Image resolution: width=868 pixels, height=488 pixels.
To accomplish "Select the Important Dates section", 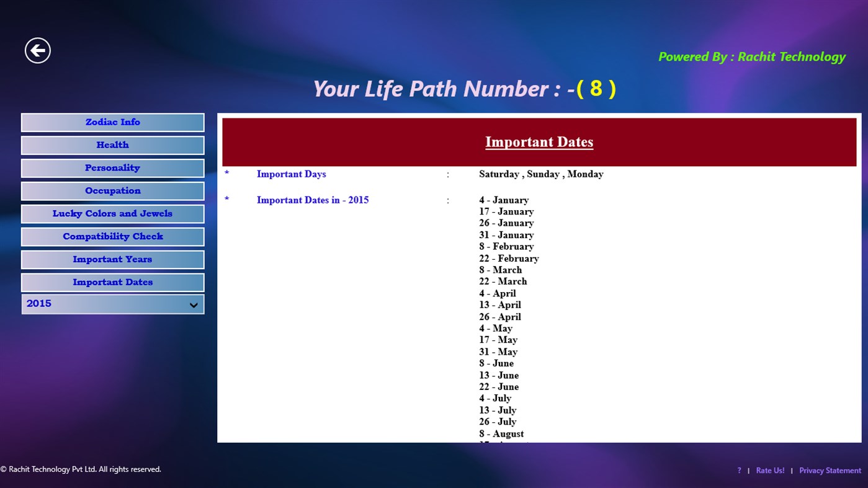I will pos(112,282).
